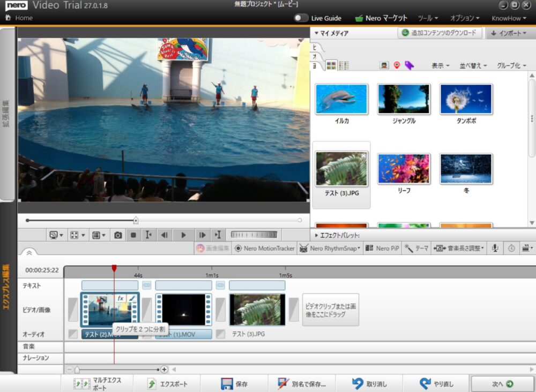Expand the エフェクトパレット panel
Viewport: 536px width, 392px height.
[x=337, y=235]
